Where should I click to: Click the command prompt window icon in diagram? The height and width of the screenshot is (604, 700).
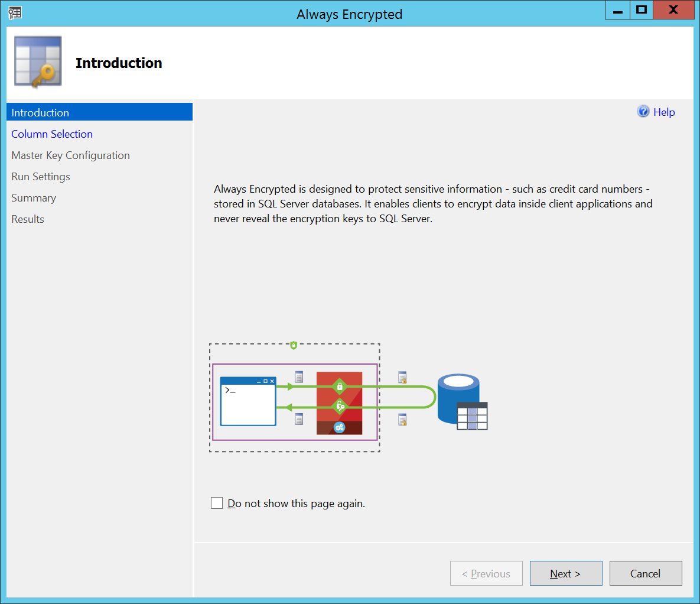click(248, 401)
